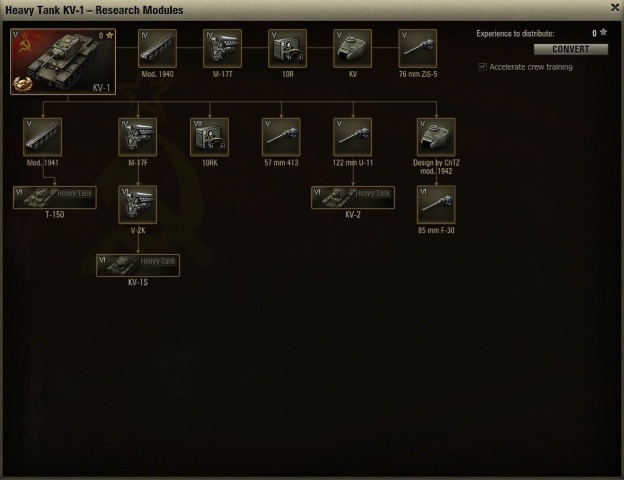Click the 'M-17T' engine label

[x=222, y=74]
